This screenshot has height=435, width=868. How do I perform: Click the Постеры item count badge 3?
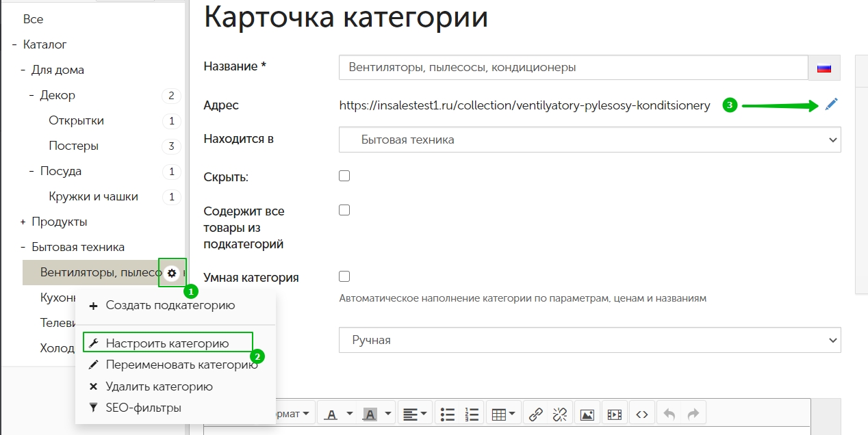tap(171, 146)
